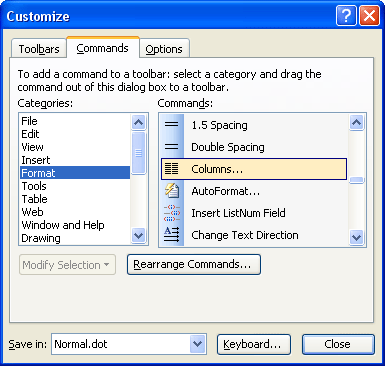Click the Insert ListNum Field icon
The height and width of the screenshot is (366, 385).
point(172,213)
